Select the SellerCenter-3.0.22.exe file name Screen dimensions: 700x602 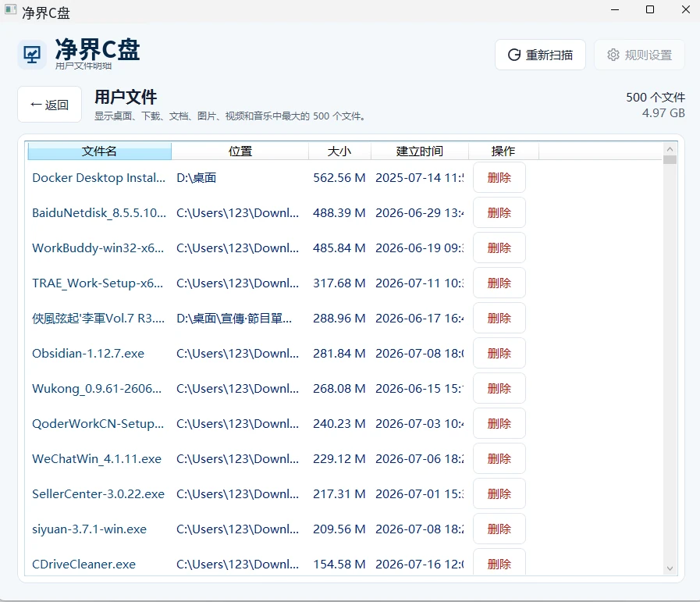(x=98, y=494)
